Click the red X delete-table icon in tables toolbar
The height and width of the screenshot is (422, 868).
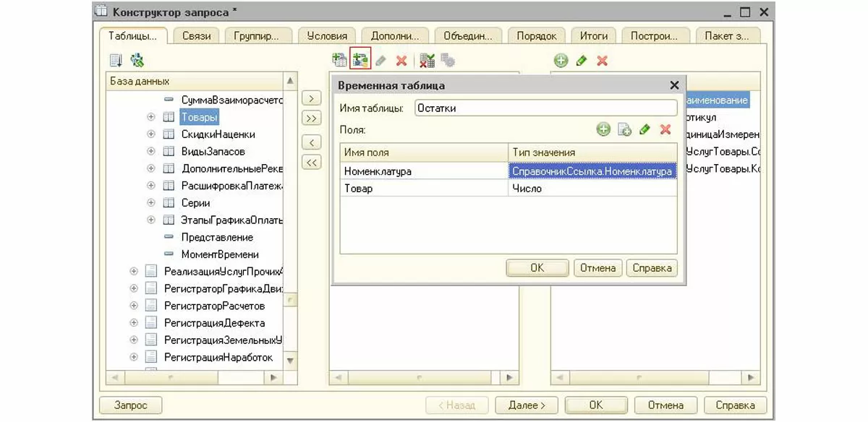click(401, 61)
